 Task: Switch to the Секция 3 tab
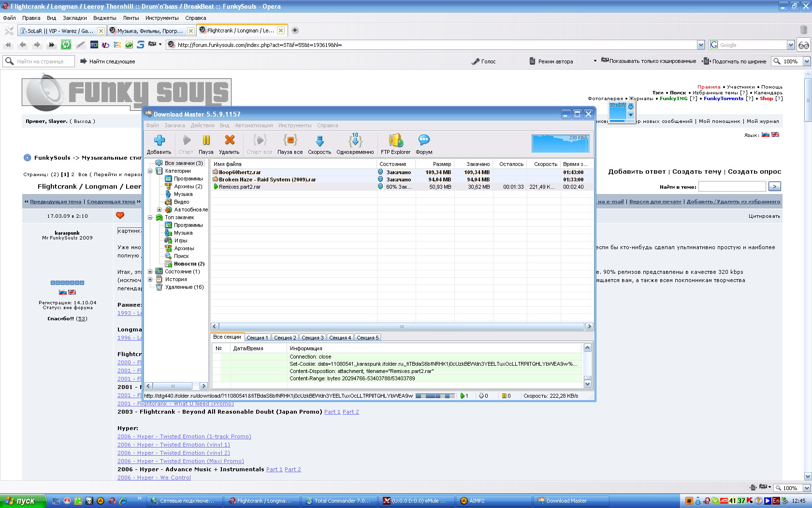pyautogui.click(x=312, y=338)
